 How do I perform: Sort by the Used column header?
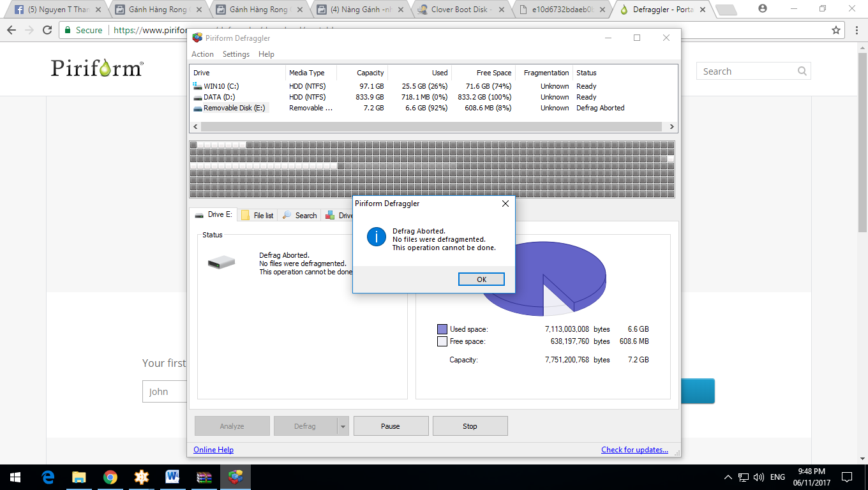click(419, 73)
